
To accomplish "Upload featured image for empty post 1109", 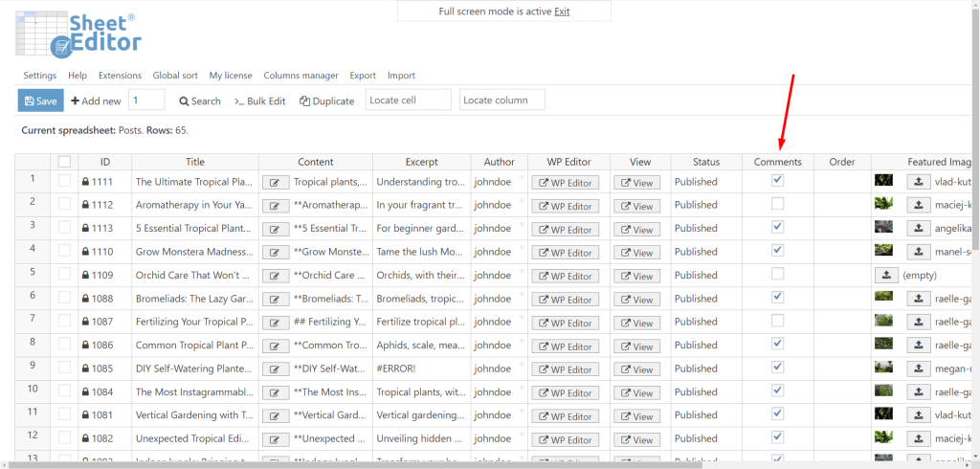I will pos(886,275).
